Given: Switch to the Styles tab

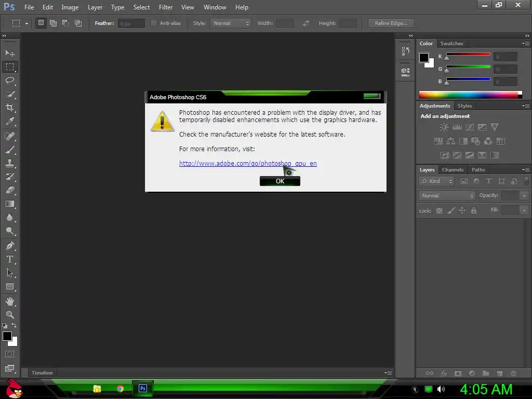Looking at the screenshot, I should pos(464,106).
